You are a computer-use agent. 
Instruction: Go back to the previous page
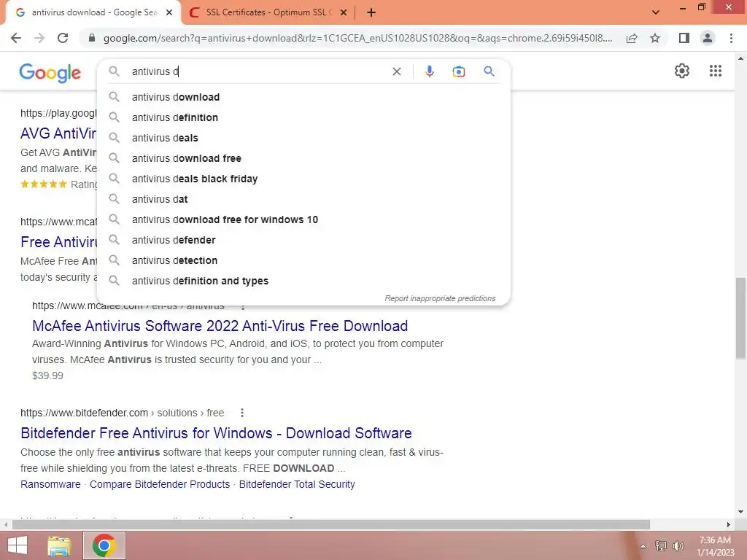[x=16, y=38]
